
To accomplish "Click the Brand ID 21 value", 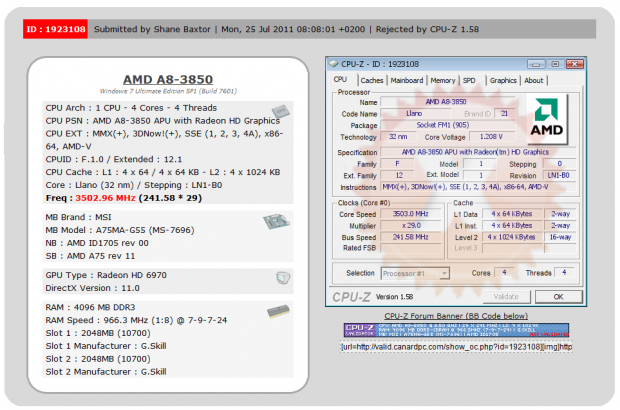I will [x=505, y=113].
